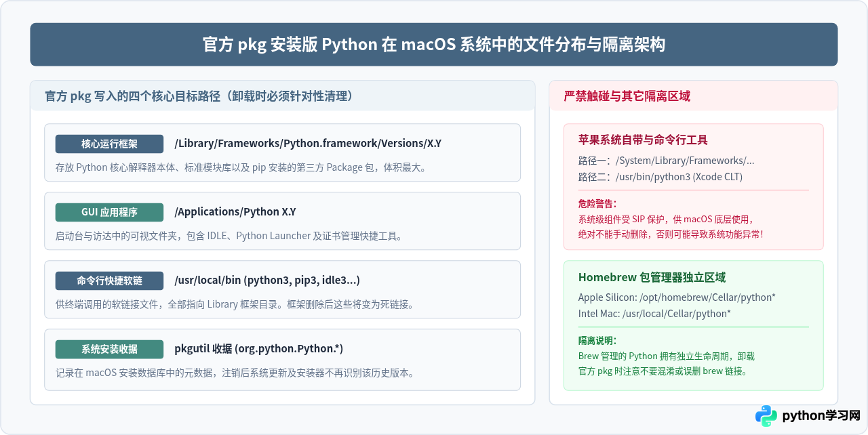Image resolution: width=868 pixels, height=435 pixels.
Task: Click the line Brew 管理的 Python 拥有独立生命周期
Action: point(667,356)
